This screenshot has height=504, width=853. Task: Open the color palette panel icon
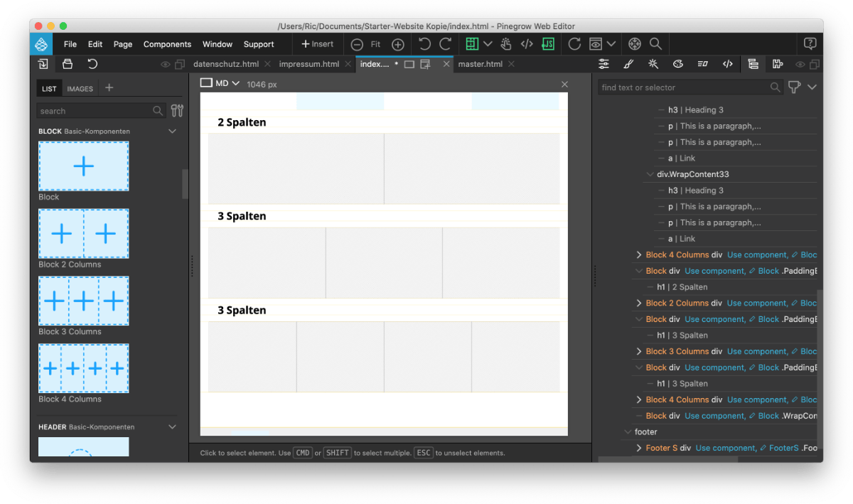click(678, 64)
